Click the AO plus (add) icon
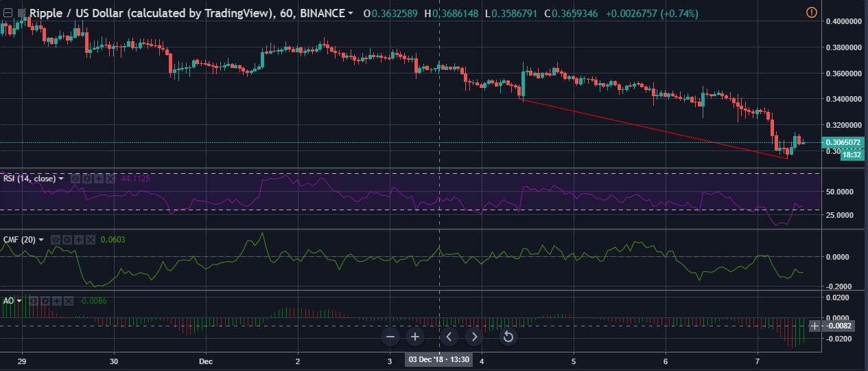The height and width of the screenshot is (371, 868). tap(57, 301)
